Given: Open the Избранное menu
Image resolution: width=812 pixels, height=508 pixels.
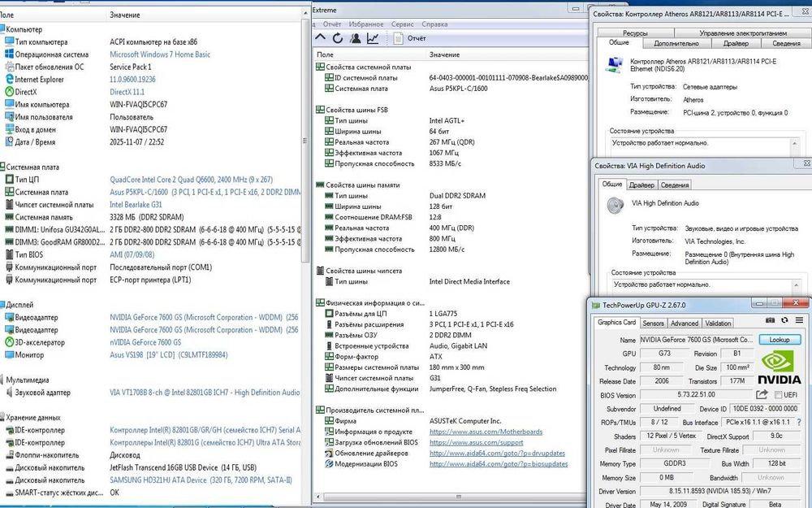Looking at the screenshot, I should (x=367, y=24).
